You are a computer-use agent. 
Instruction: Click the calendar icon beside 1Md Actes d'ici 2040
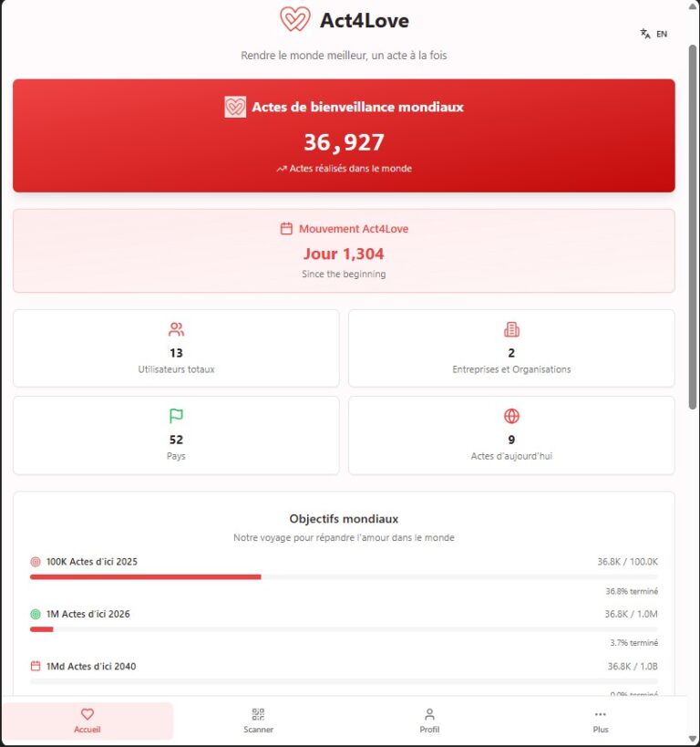[36, 667]
